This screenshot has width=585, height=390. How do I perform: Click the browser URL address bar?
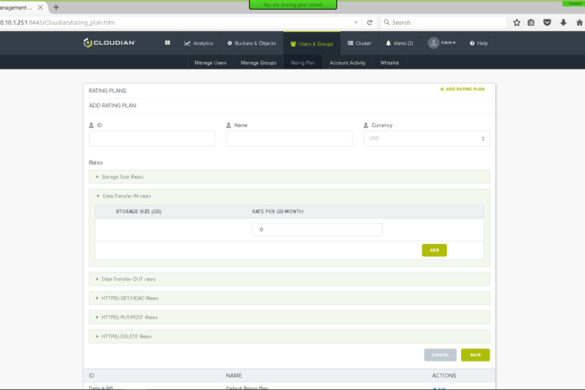(x=175, y=22)
